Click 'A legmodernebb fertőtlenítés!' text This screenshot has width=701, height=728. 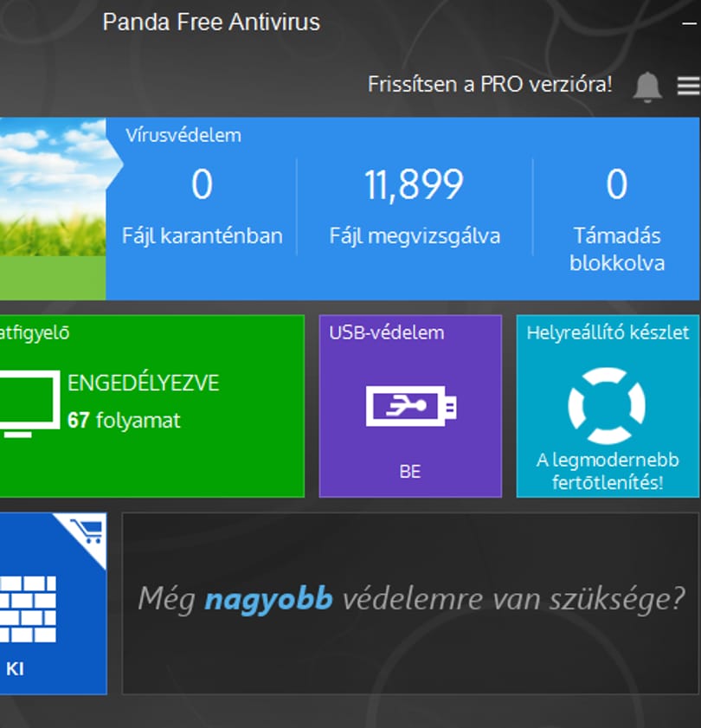pos(608,471)
